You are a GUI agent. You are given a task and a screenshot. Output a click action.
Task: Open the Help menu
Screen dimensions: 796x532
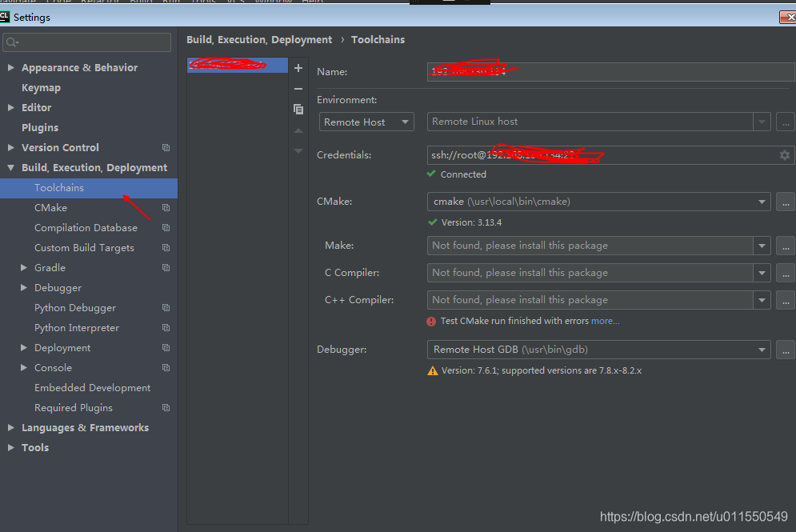click(x=313, y=2)
